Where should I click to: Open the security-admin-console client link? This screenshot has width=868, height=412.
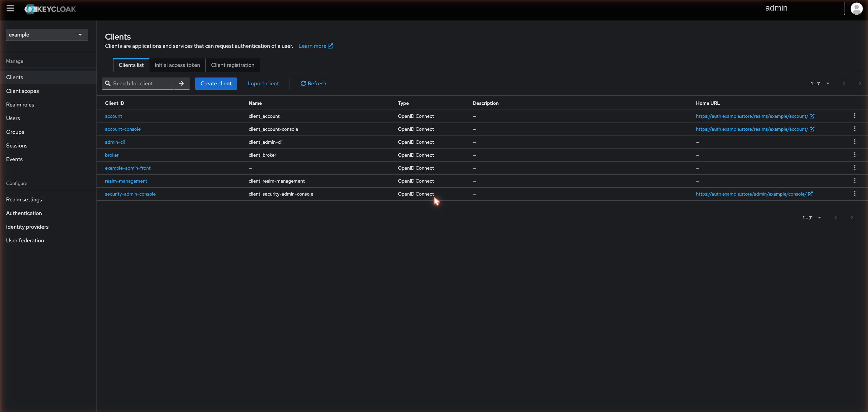click(130, 194)
